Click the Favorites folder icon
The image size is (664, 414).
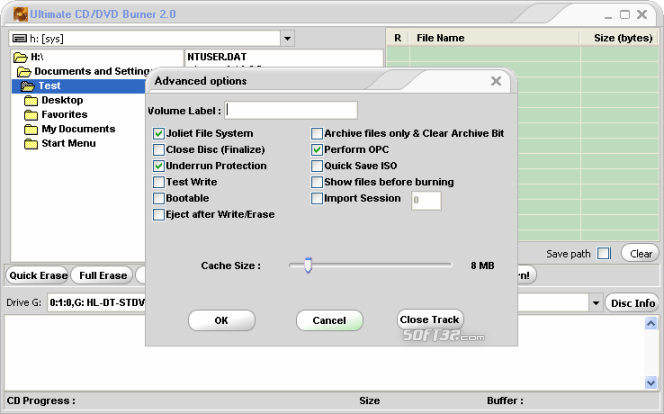(31, 115)
